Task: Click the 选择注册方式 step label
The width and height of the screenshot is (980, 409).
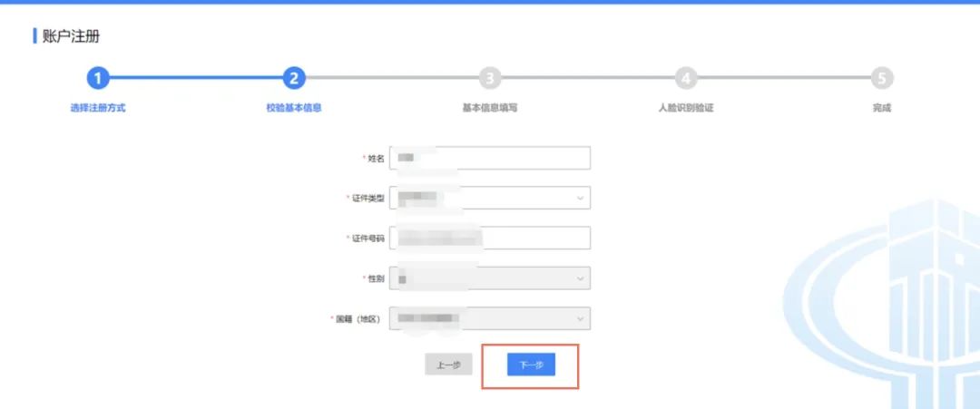Action: (97, 108)
